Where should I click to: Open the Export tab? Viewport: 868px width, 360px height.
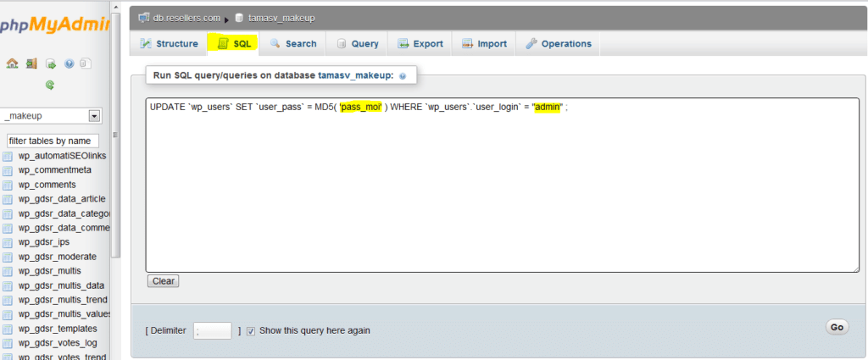[x=420, y=43]
